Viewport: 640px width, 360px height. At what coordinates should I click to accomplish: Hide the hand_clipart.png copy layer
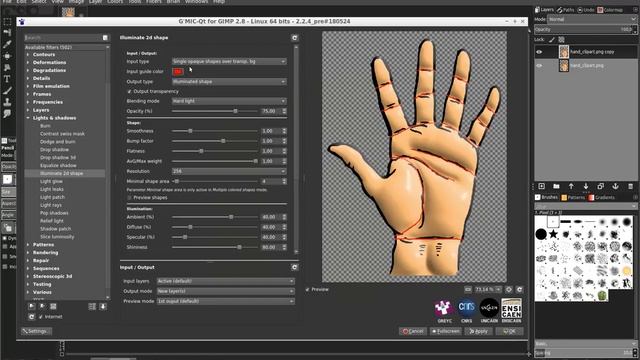pos(539,52)
